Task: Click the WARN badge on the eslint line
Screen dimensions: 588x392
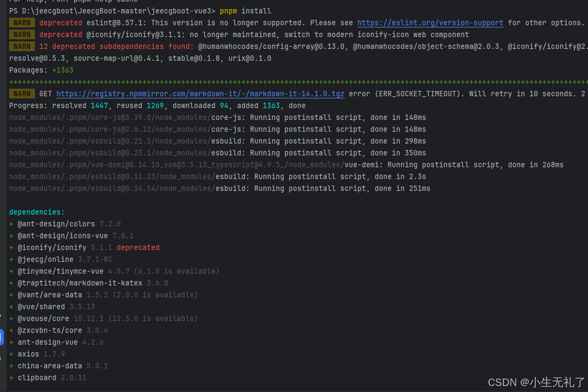Action: (x=21, y=23)
